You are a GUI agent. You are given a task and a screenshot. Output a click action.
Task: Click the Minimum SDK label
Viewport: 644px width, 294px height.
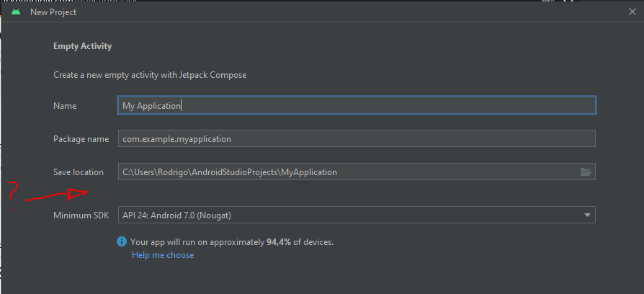[x=81, y=215]
